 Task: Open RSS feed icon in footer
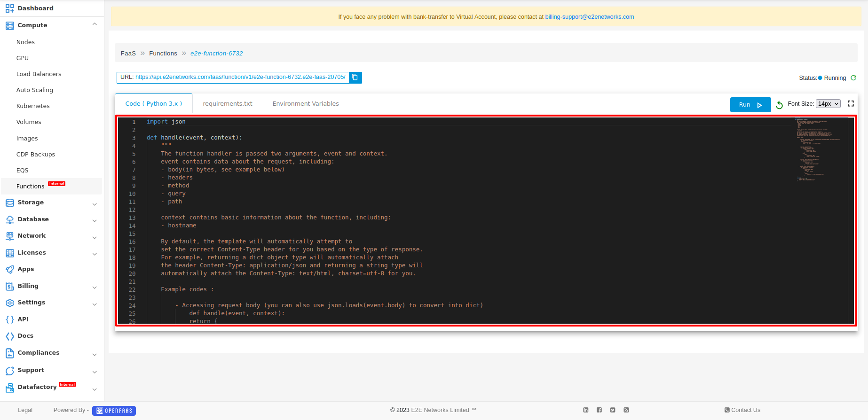tap(626, 410)
